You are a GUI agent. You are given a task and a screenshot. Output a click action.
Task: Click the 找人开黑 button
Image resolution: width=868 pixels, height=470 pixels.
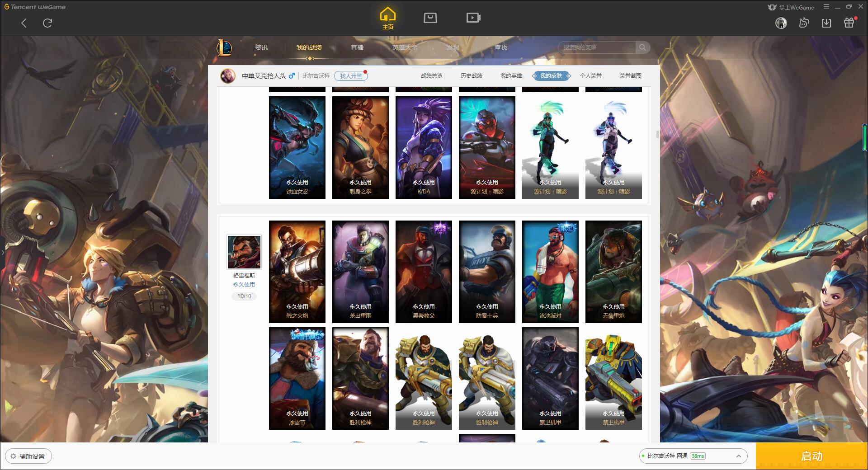pos(351,76)
